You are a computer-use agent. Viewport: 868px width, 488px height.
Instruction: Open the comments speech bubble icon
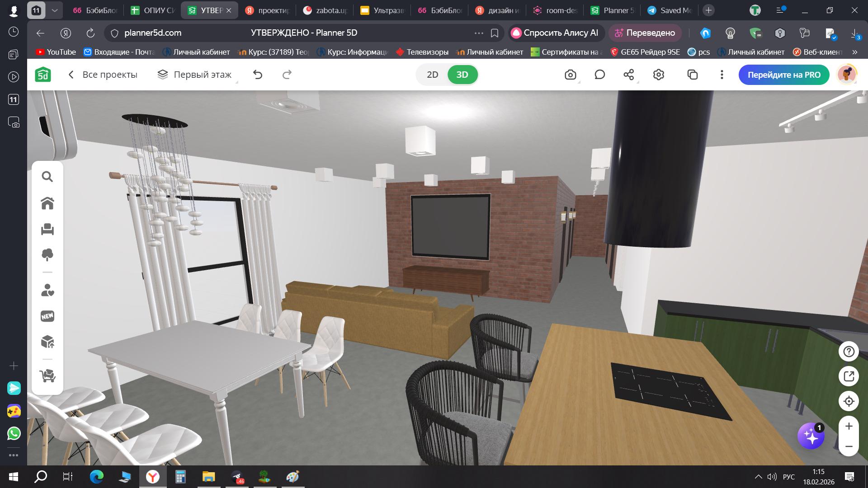tap(600, 75)
